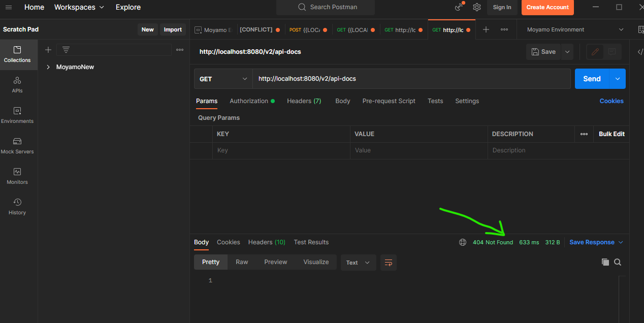Switch to the Moyamo E environment tab
644x323 pixels.
tap(213, 30)
